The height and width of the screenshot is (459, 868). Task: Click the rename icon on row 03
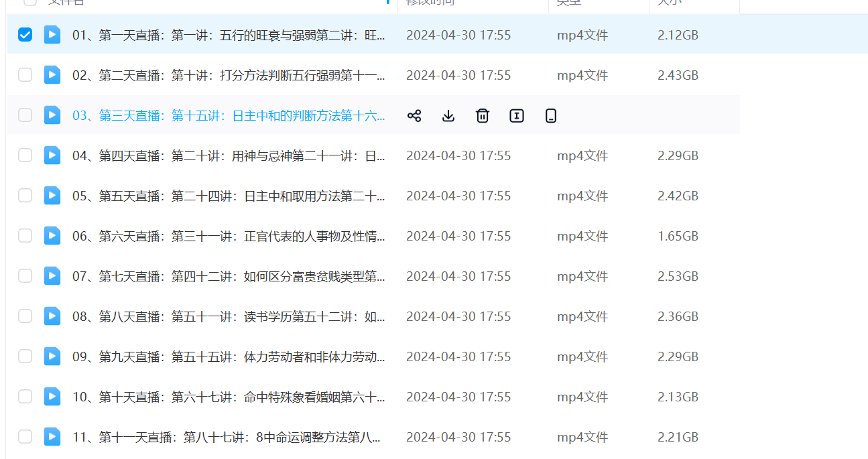point(517,116)
